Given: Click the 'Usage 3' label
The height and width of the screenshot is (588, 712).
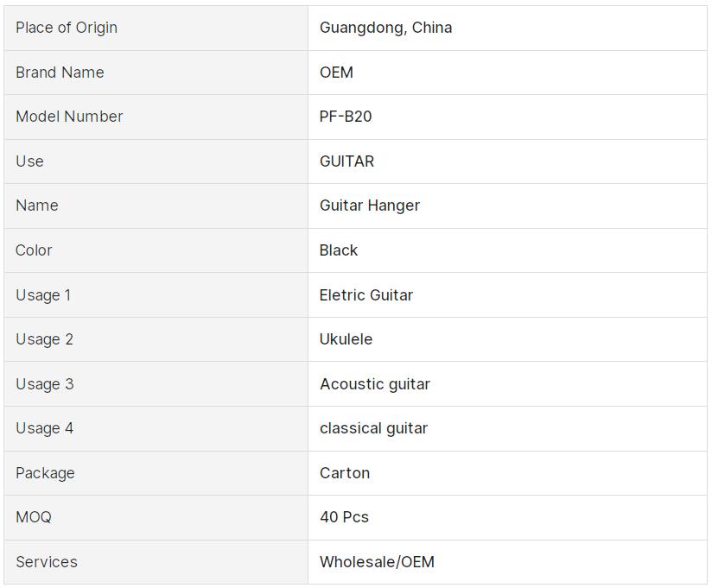Looking at the screenshot, I should [45, 384].
